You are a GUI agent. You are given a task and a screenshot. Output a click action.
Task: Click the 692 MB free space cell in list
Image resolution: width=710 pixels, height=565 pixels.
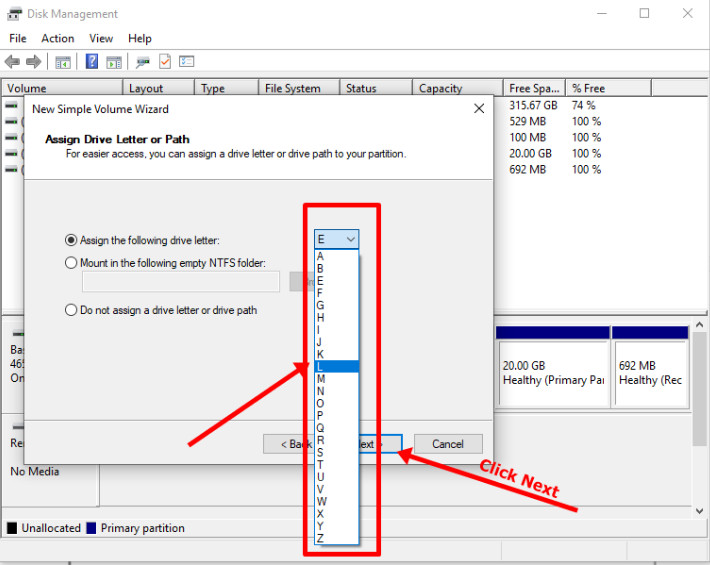(x=528, y=169)
